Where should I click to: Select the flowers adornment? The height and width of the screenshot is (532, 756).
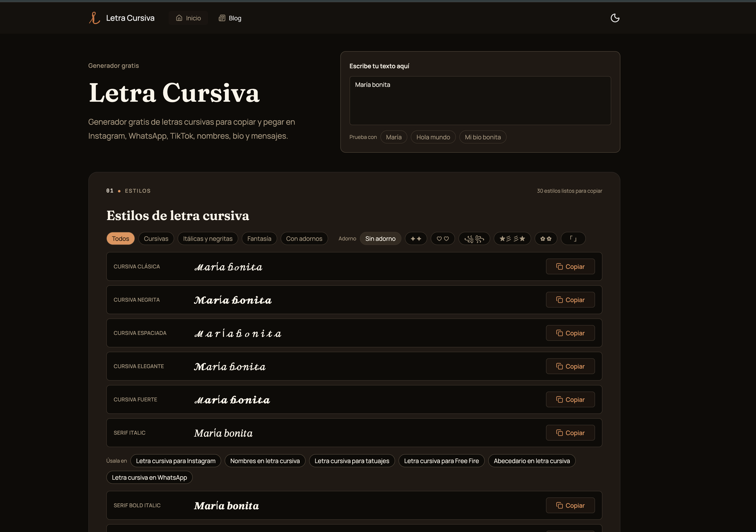coord(546,239)
